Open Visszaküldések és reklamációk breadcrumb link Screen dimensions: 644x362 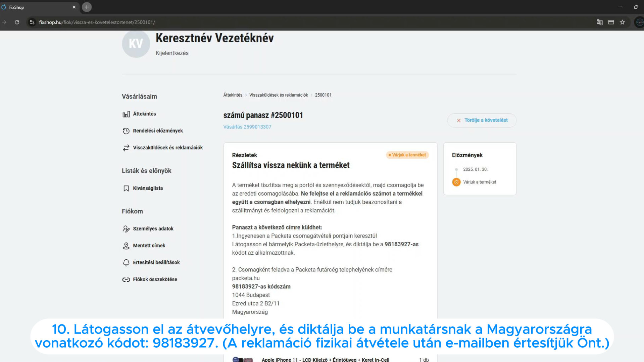point(278,95)
